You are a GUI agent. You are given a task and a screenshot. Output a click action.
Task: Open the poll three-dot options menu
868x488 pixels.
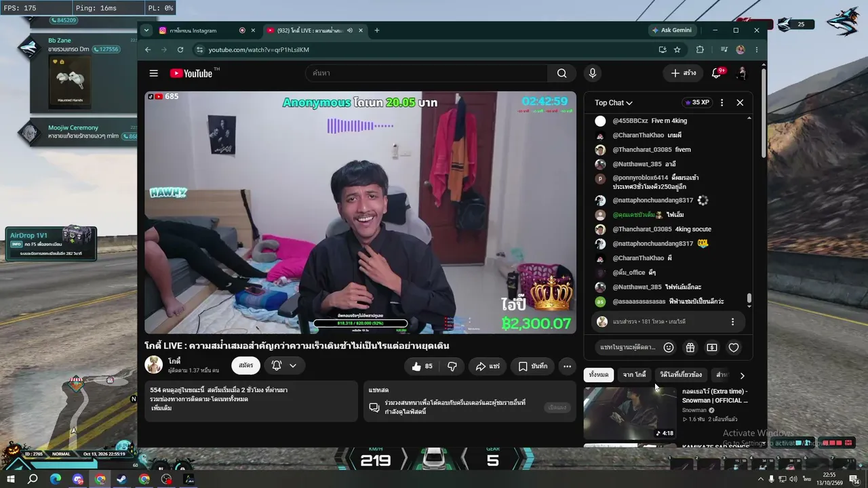click(x=732, y=322)
